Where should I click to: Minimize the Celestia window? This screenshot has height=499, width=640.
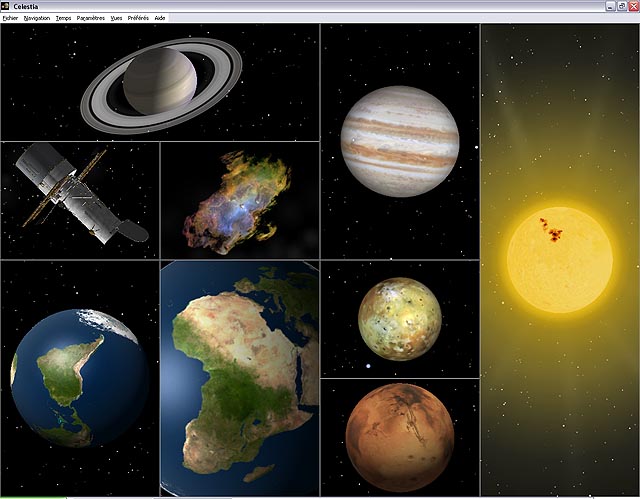tap(610, 6)
